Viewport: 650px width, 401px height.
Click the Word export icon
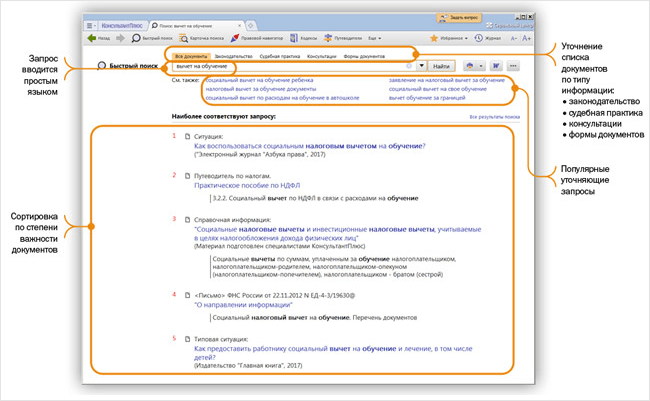[x=495, y=65]
